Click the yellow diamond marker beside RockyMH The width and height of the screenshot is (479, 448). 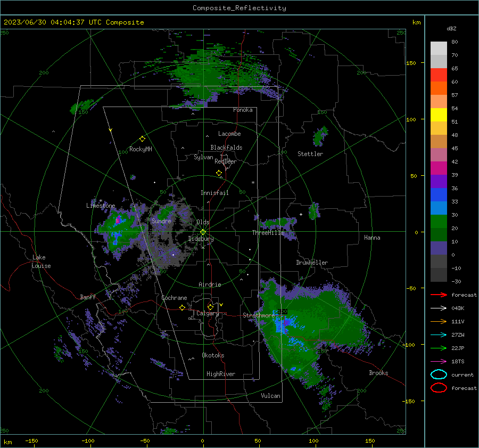(x=142, y=139)
